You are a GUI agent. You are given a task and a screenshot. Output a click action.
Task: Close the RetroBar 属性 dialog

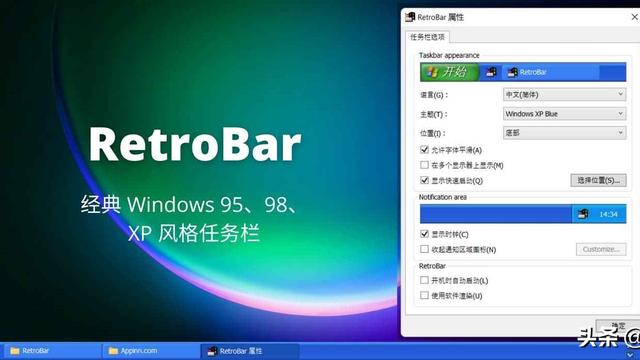click(x=634, y=17)
